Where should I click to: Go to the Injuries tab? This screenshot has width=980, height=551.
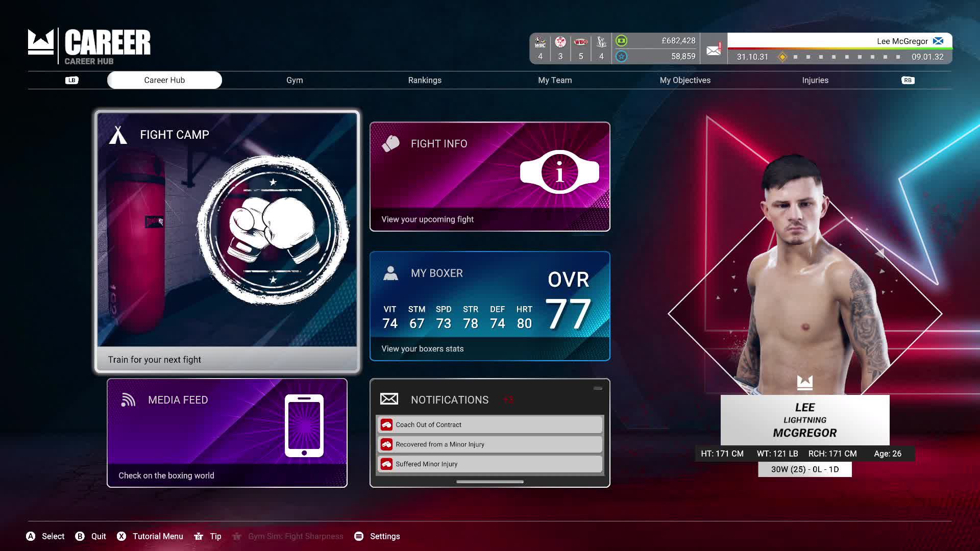(815, 80)
